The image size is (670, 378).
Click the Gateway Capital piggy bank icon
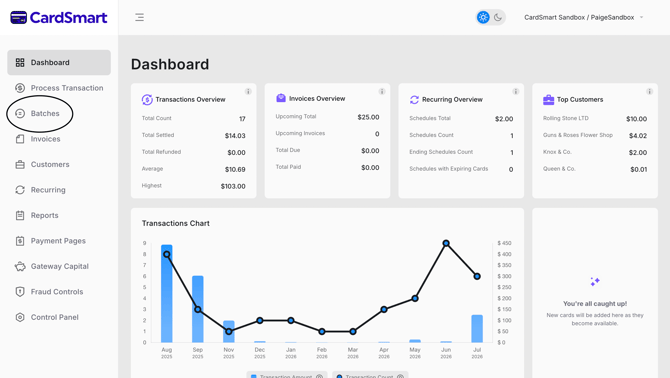20,267
